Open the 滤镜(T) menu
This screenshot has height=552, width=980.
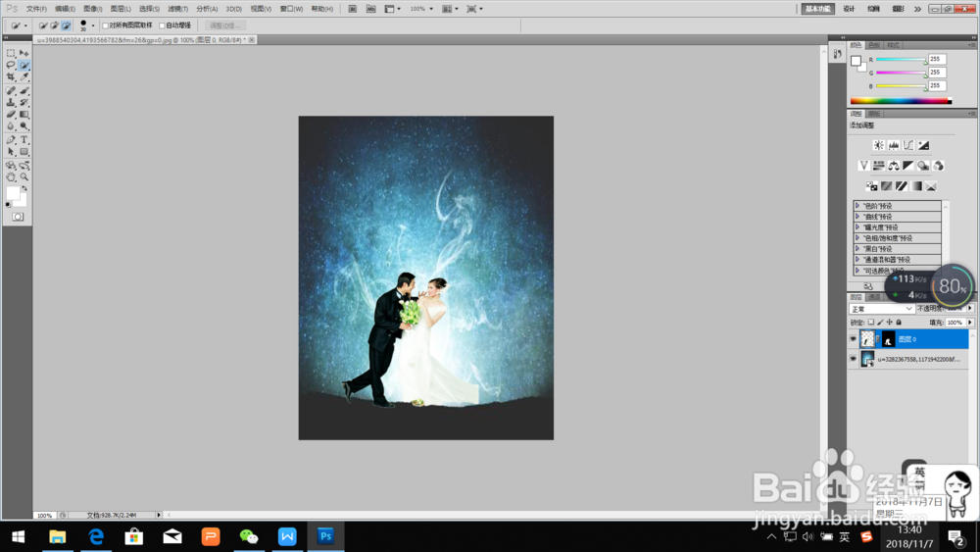coord(177,9)
